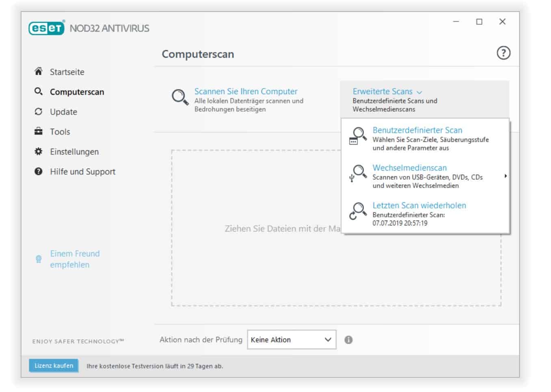Click the Benutzerdefinierter Scan magnifier icon
The height and width of the screenshot is (392, 551).
[x=358, y=136]
